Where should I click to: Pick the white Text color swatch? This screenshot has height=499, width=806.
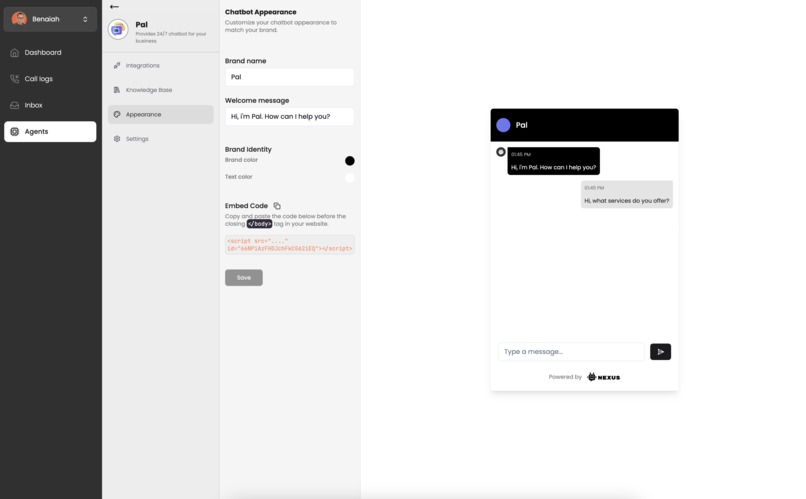350,178
